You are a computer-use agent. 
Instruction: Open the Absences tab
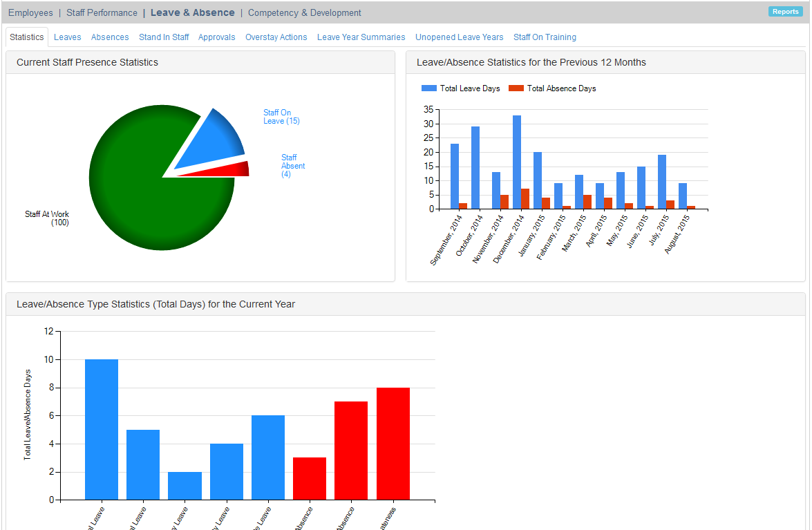110,37
